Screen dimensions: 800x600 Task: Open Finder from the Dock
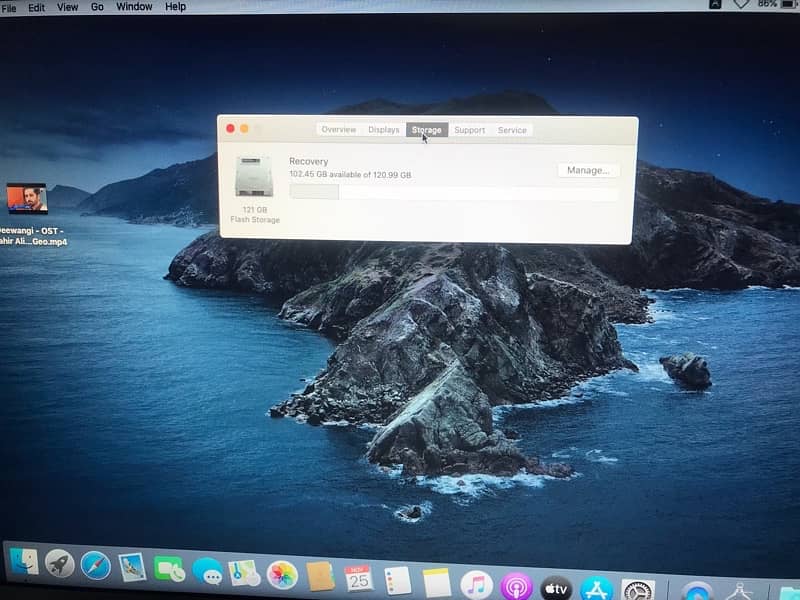24,561
